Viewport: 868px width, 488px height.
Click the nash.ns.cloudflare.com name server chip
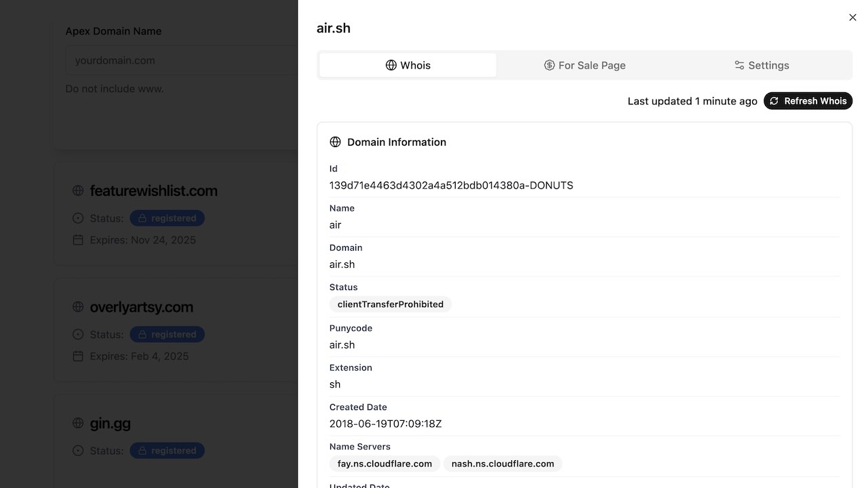point(502,464)
